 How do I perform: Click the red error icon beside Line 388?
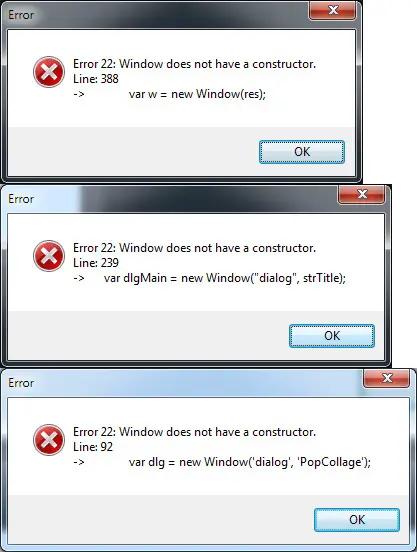[49, 72]
